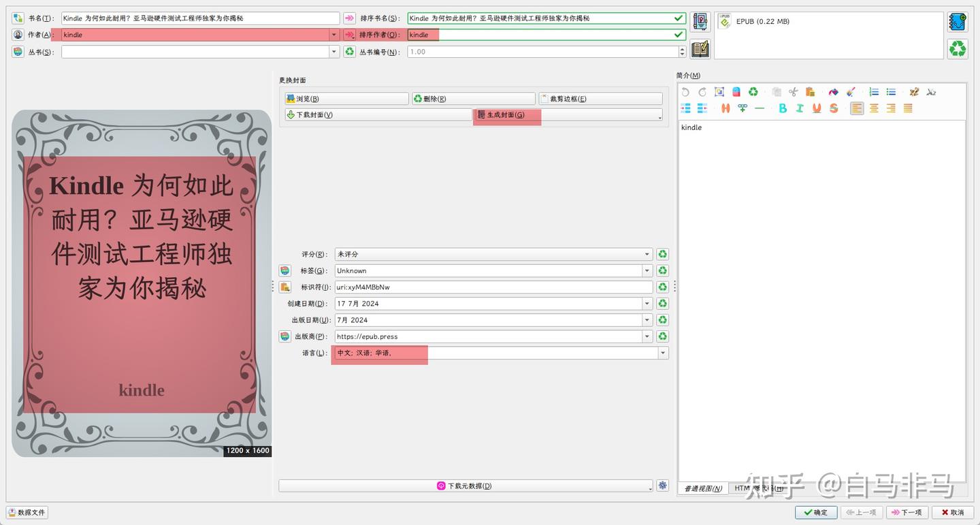Click the 书名 title input field
This screenshot has width=980, height=525.
[x=200, y=18]
